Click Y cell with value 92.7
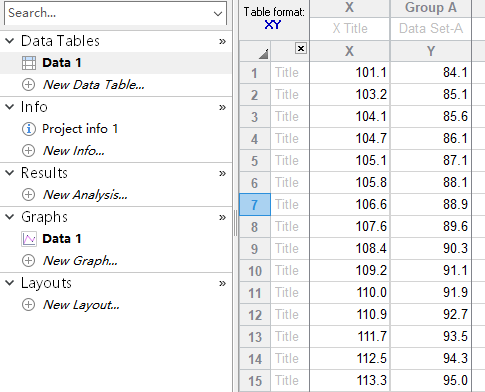Screen dimensions: 485x392 [x=431, y=315]
